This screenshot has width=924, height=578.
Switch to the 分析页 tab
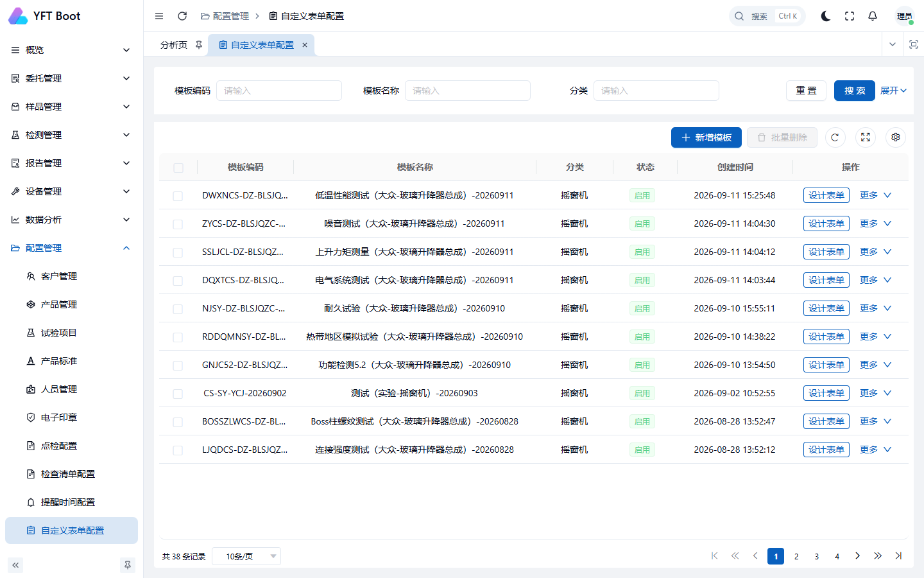click(x=174, y=45)
